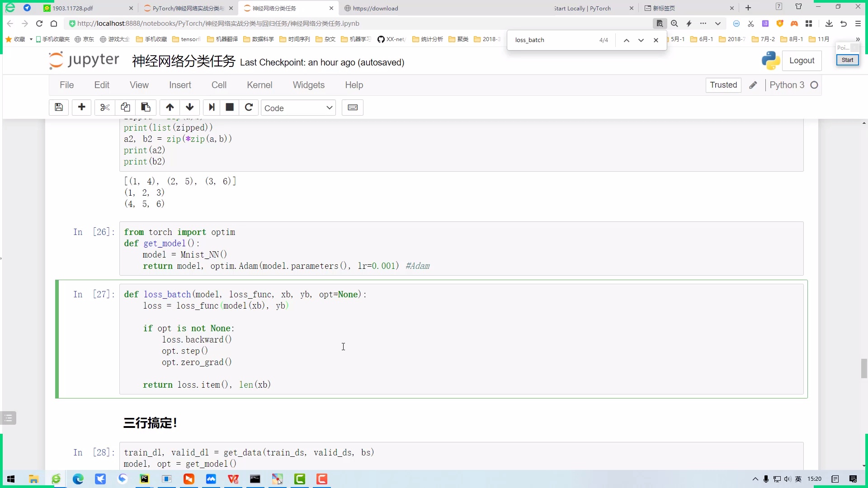Open the Kernel menu

coord(259,84)
